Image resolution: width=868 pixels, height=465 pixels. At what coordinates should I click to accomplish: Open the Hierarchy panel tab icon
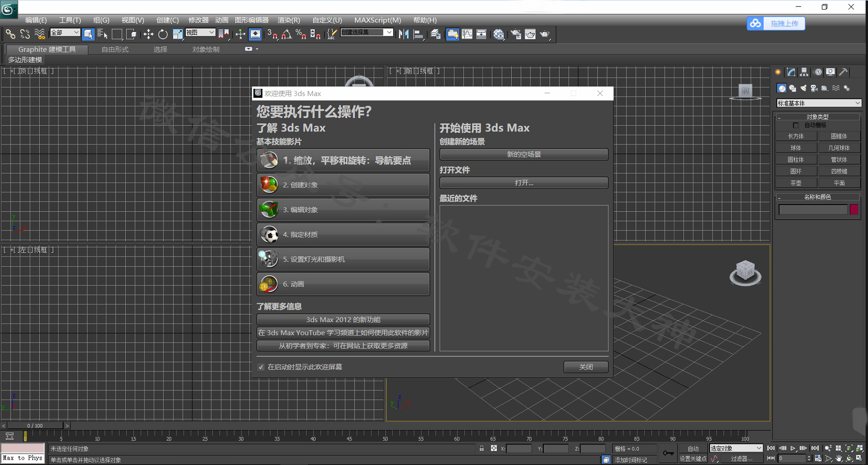[804, 72]
